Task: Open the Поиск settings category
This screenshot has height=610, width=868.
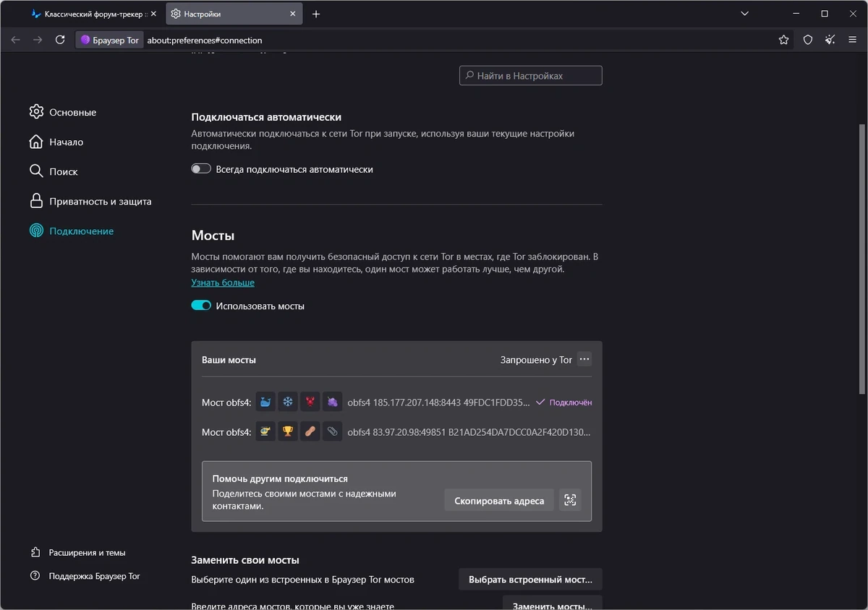Action: 54,171
